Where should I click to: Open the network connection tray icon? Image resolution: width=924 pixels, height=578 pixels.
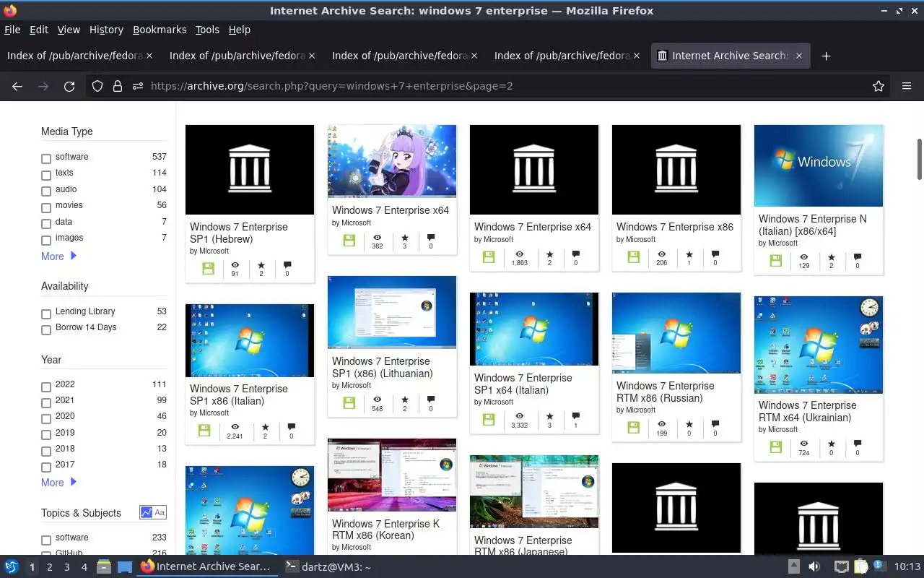click(841, 567)
